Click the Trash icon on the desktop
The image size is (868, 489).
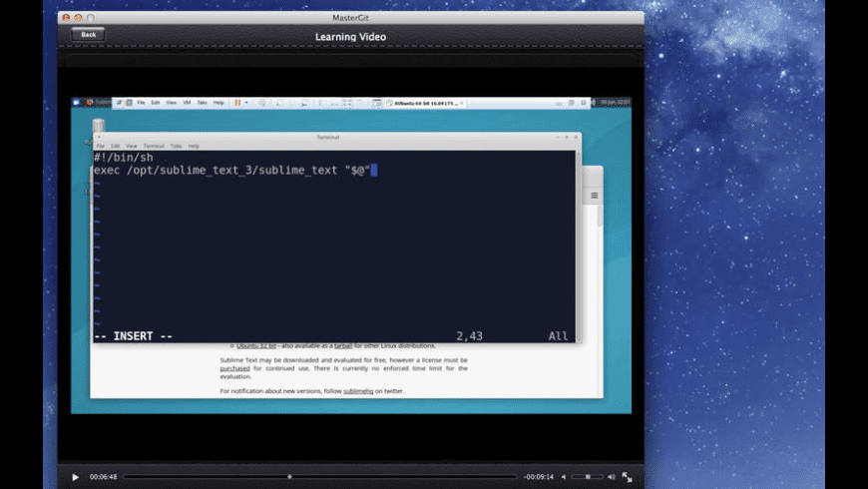[99, 125]
